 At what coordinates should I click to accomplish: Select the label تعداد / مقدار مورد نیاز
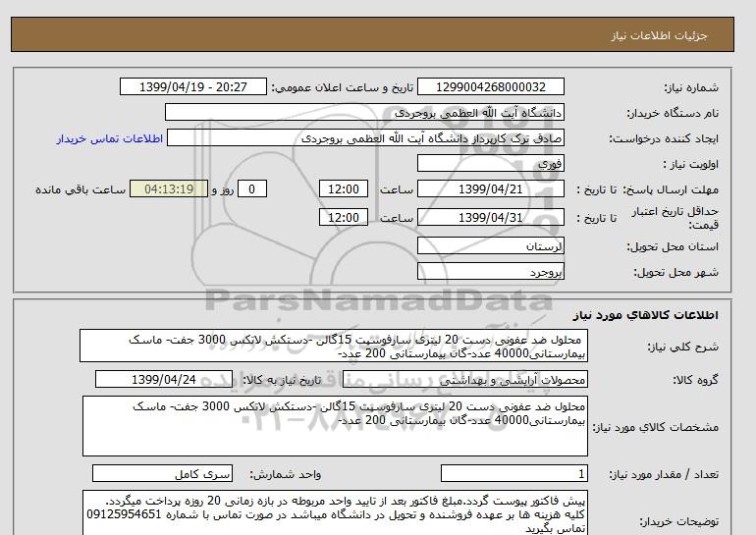point(664,475)
